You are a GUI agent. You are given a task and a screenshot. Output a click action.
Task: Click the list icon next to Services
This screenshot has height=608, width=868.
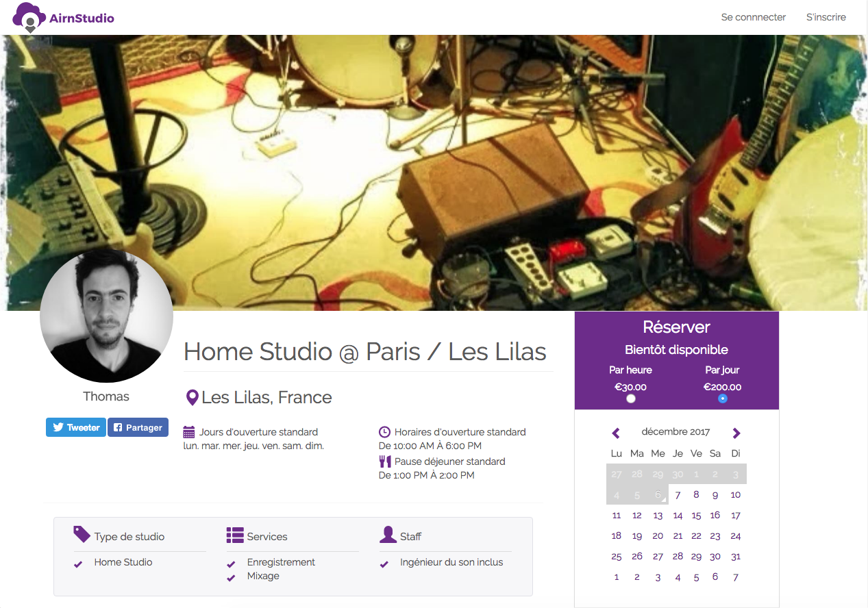coord(235,535)
